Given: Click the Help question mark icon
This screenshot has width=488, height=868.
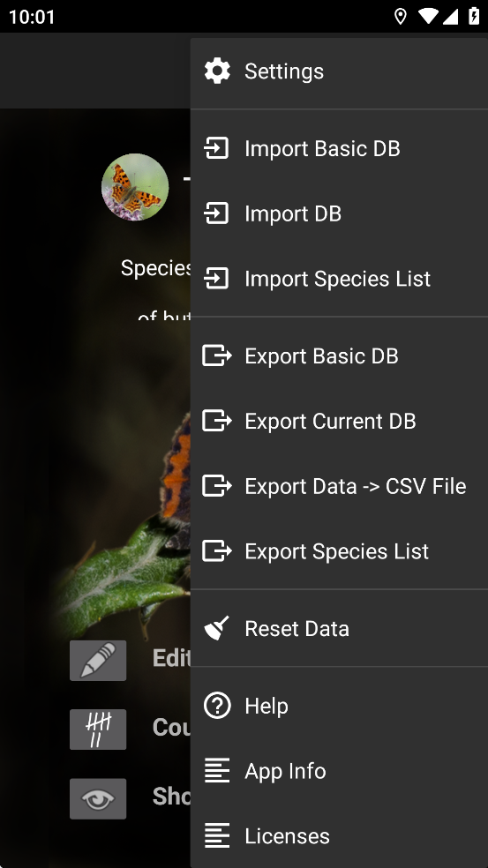Looking at the screenshot, I should [217, 706].
